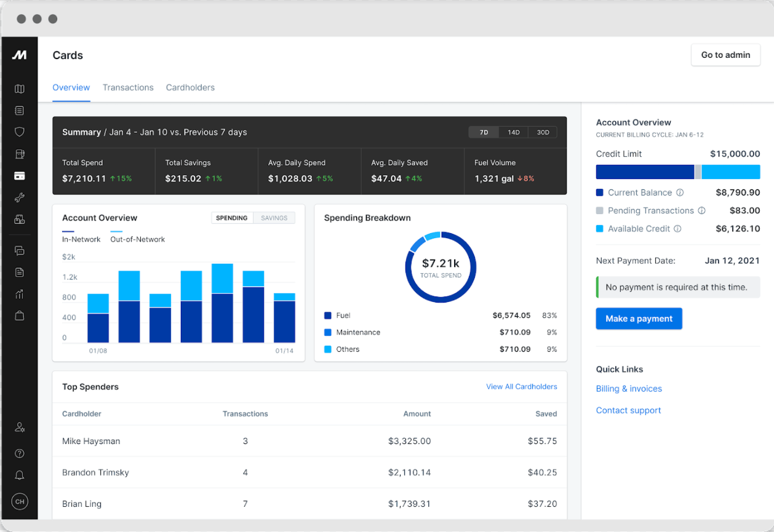This screenshot has width=774, height=532.
Task: Open the map icon in sidebar
Action: (x=19, y=89)
